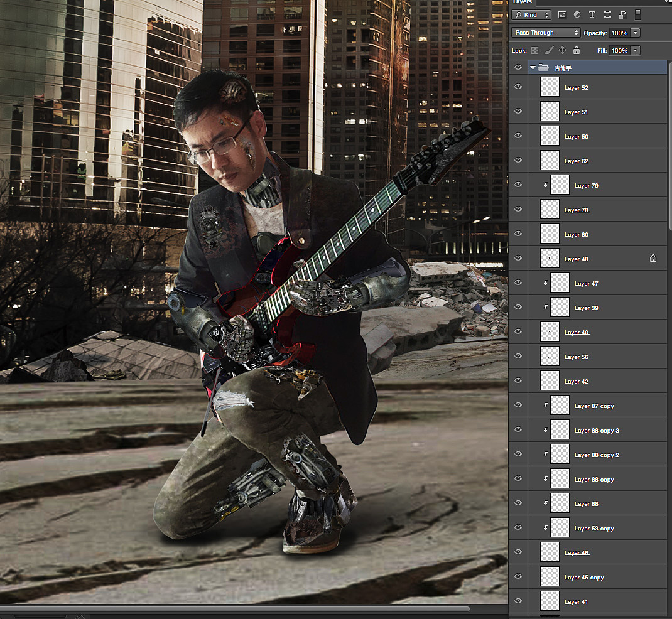Click the Fill label
Image resolution: width=672 pixels, height=619 pixels.
click(602, 51)
